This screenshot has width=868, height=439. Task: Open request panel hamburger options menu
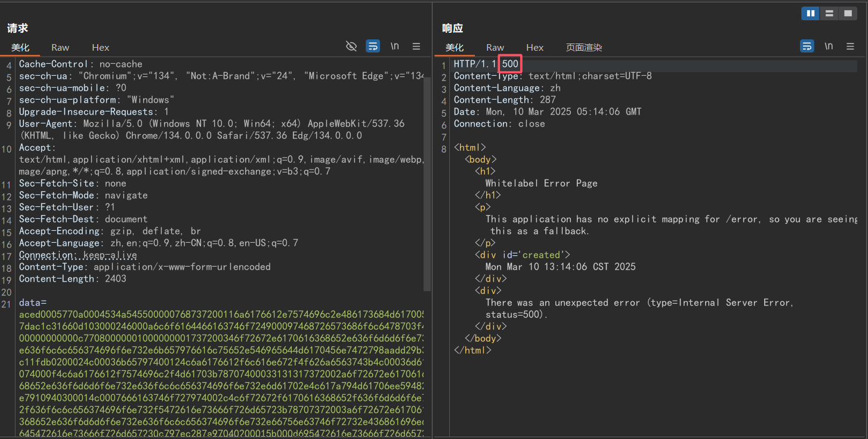(416, 46)
